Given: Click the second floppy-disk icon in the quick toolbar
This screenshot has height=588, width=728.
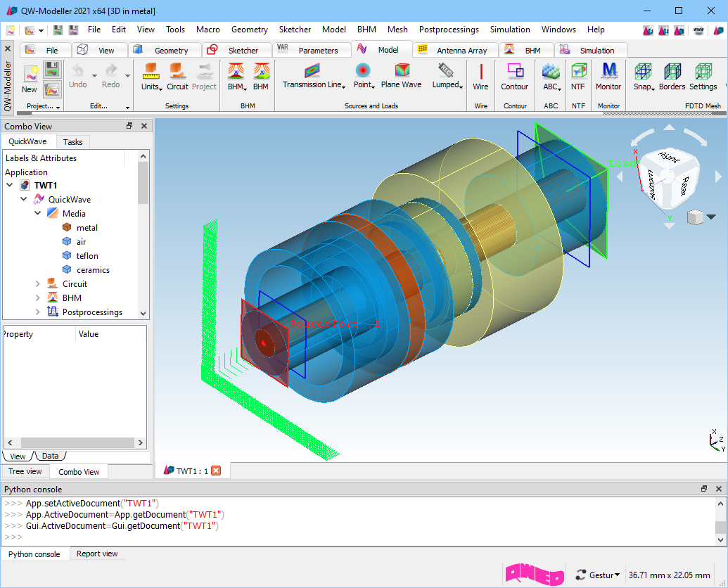Looking at the screenshot, I should pos(73,30).
